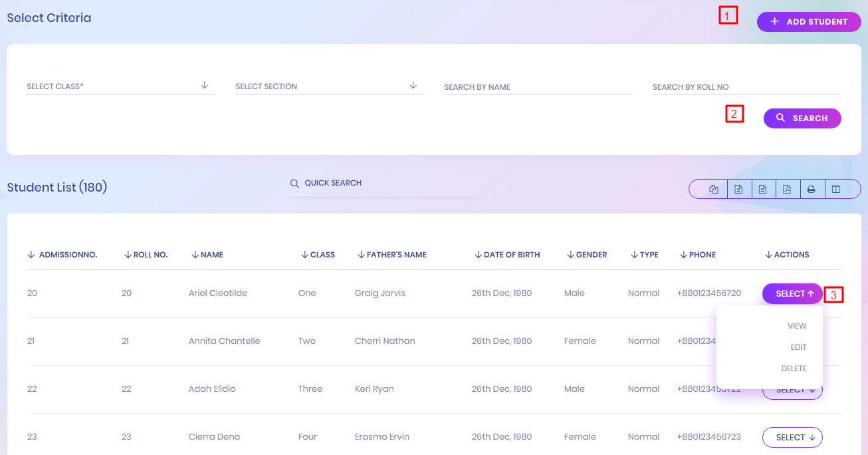Click the Add Student button

[808, 22]
